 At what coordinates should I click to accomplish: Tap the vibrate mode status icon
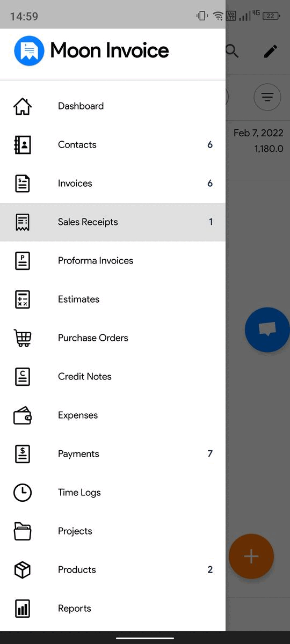point(202,16)
